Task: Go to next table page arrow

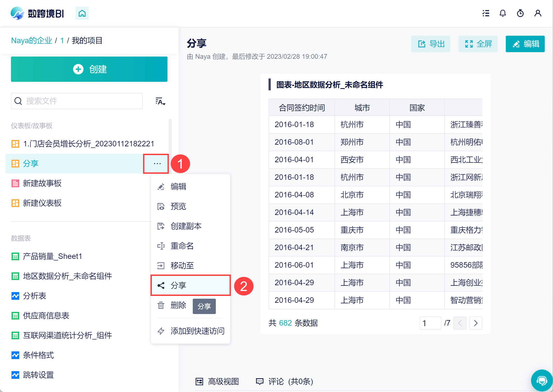Action: coord(476,323)
